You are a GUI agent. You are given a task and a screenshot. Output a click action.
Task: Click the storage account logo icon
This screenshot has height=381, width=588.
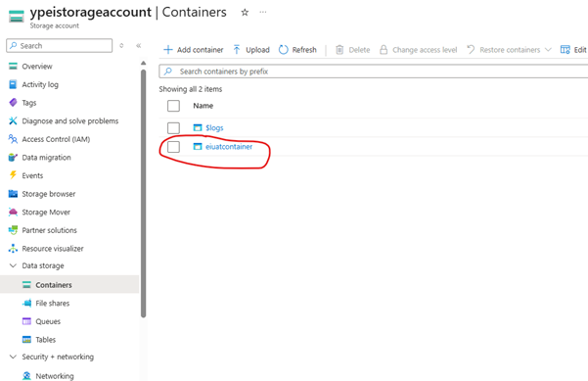click(16, 17)
